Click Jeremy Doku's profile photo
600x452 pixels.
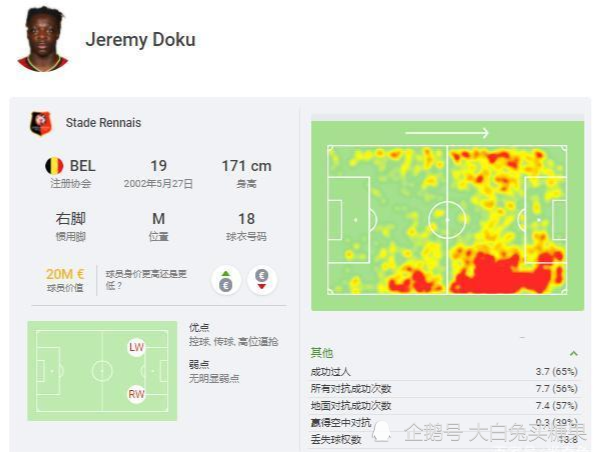42,39
